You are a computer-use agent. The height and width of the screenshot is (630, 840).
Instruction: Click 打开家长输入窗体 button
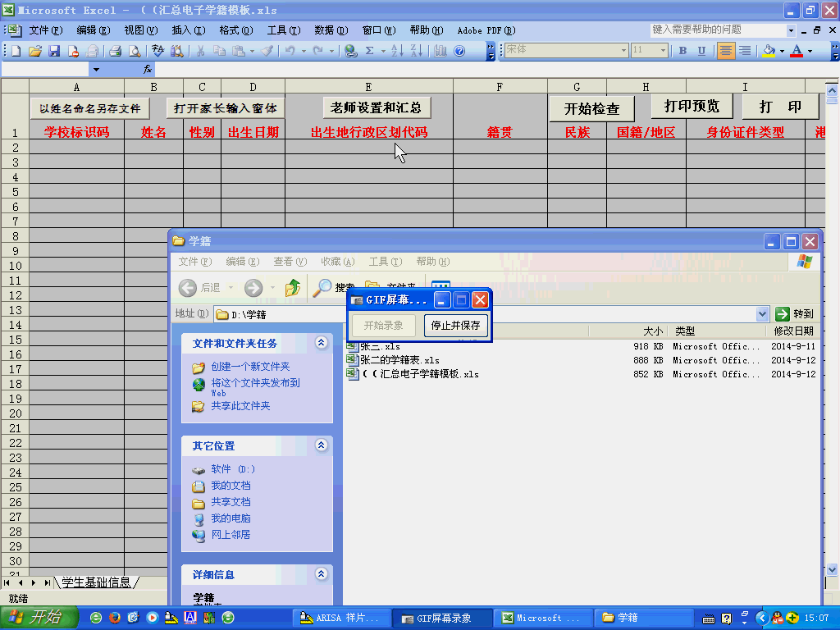(225, 109)
